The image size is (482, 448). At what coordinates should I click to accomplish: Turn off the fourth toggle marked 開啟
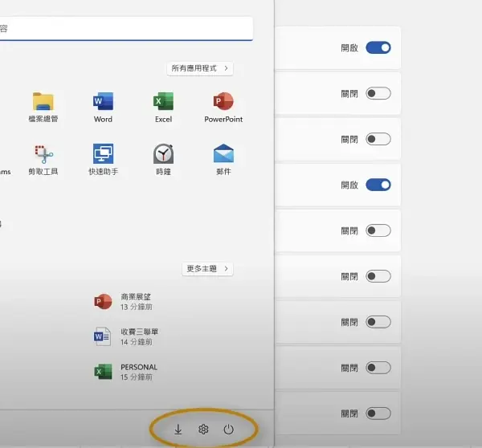tap(378, 185)
